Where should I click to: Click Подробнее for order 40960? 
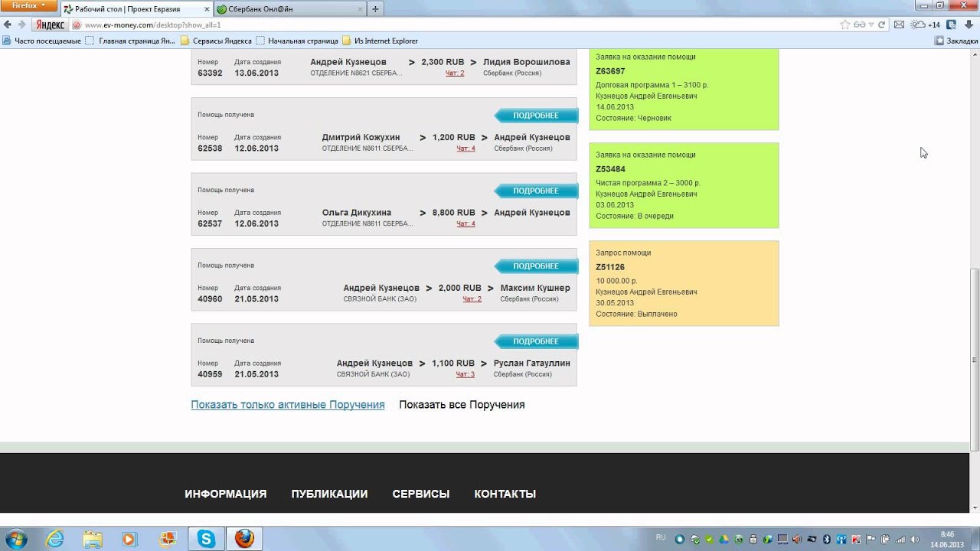pyautogui.click(x=536, y=266)
